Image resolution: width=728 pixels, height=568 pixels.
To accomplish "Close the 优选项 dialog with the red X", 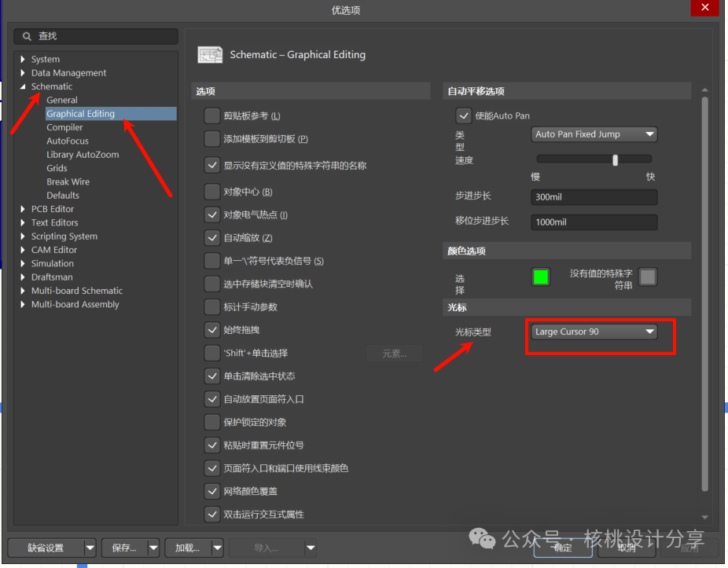I will [x=702, y=9].
